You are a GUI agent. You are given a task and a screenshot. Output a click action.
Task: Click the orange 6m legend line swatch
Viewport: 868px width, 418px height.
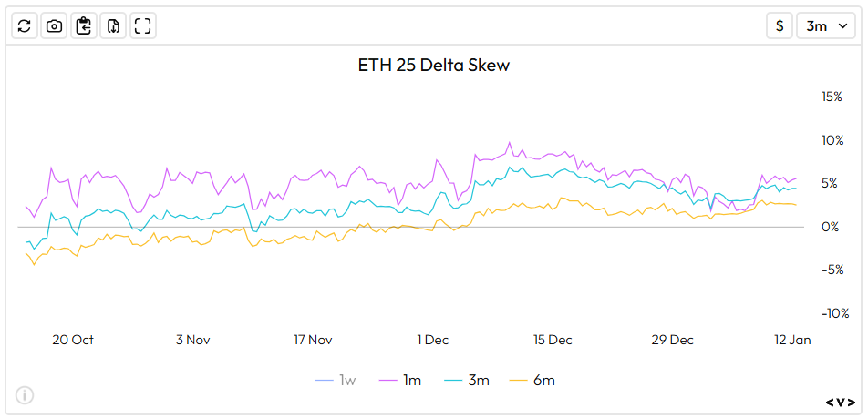click(520, 380)
